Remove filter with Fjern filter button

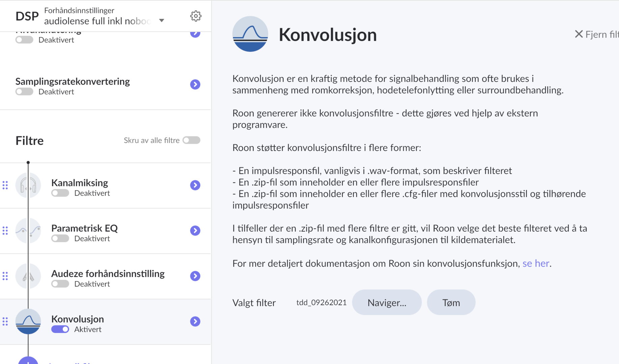click(596, 34)
